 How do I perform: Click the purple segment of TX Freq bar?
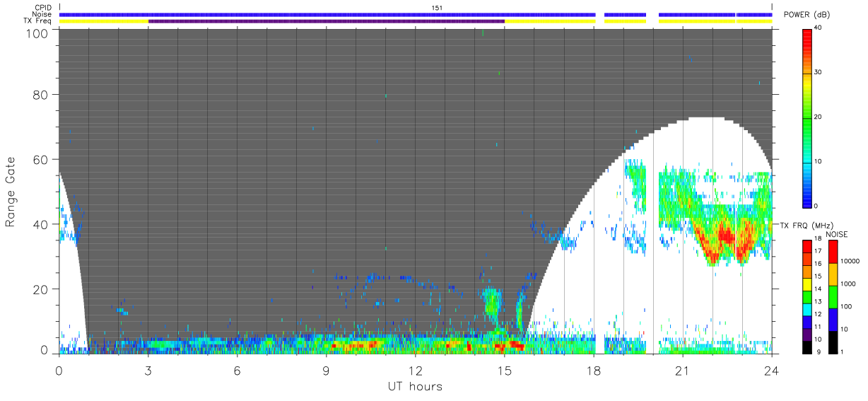pyautogui.click(x=326, y=21)
